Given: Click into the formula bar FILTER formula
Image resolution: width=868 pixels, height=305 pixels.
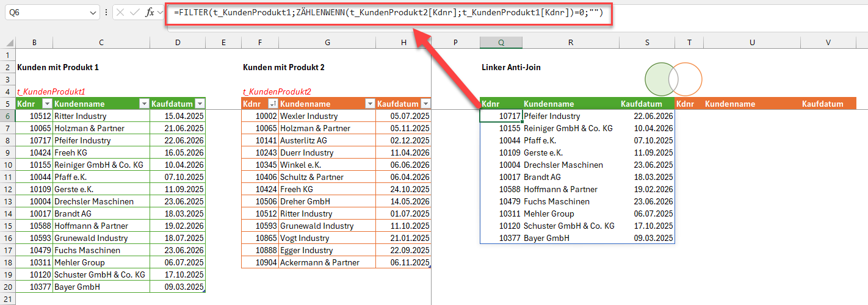Looking at the screenshot, I should [389, 13].
